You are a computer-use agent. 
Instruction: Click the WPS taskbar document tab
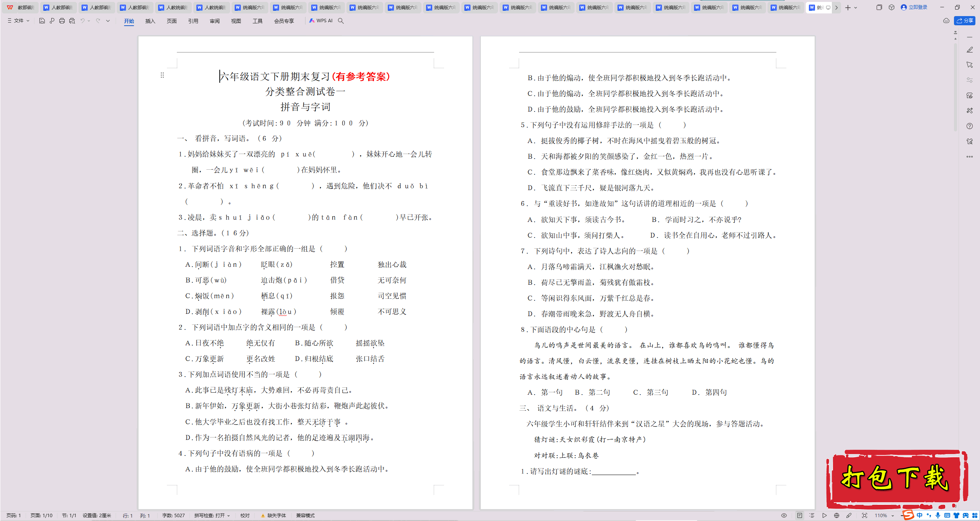click(x=818, y=6)
